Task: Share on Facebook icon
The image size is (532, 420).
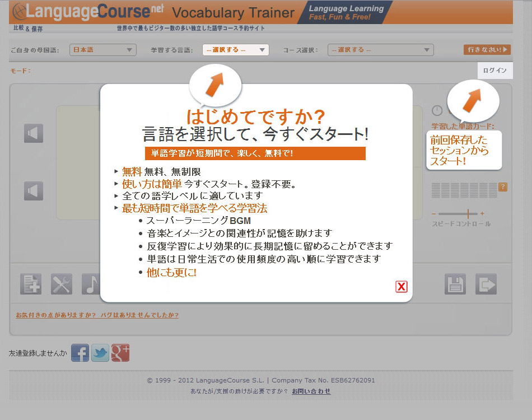Action: click(x=80, y=353)
